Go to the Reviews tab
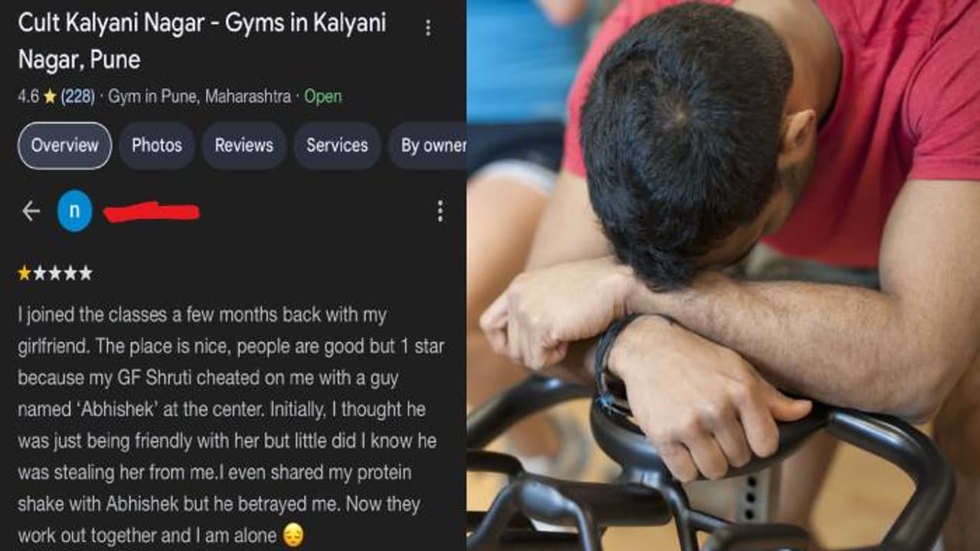 pyautogui.click(x=243, y=145)
